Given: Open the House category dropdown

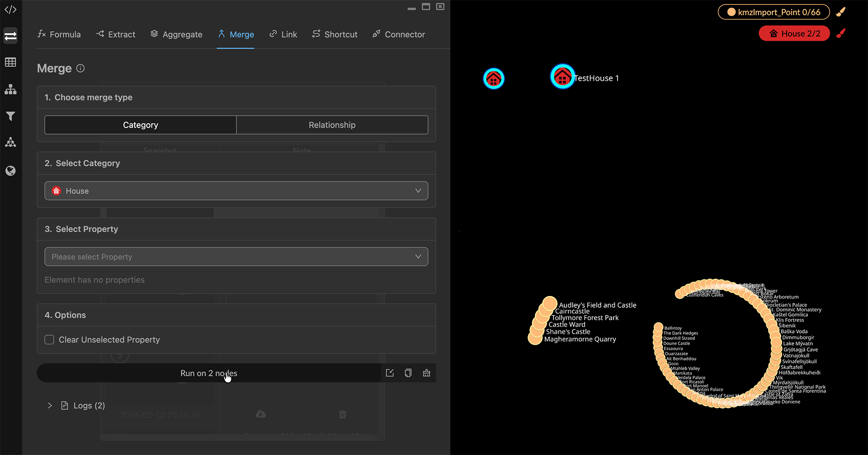Looking at the screenshot, I should (x=236, y=191).
